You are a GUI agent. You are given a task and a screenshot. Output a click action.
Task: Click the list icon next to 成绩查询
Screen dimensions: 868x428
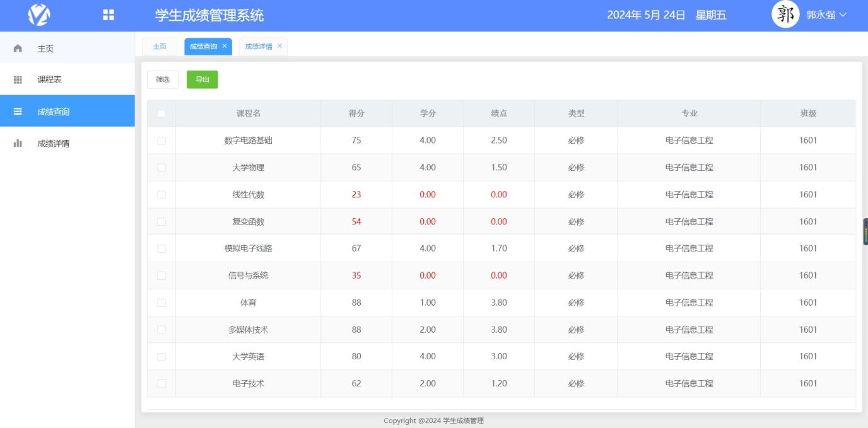tap(17, 112)
